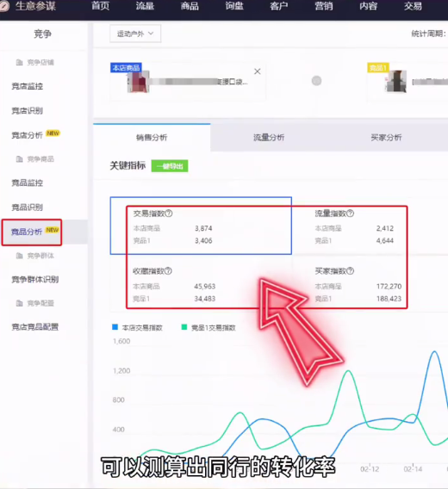
Task: Open the 买家指数 help question icon
Action: click(x=351, y=270)
